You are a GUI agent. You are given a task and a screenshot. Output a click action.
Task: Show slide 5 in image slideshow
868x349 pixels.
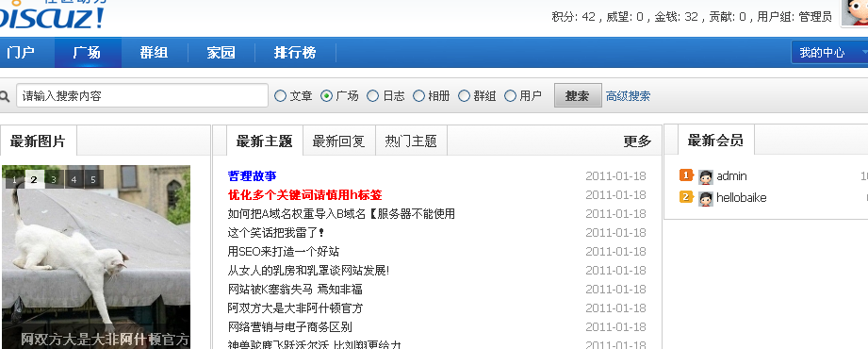[x=93, y=179]
